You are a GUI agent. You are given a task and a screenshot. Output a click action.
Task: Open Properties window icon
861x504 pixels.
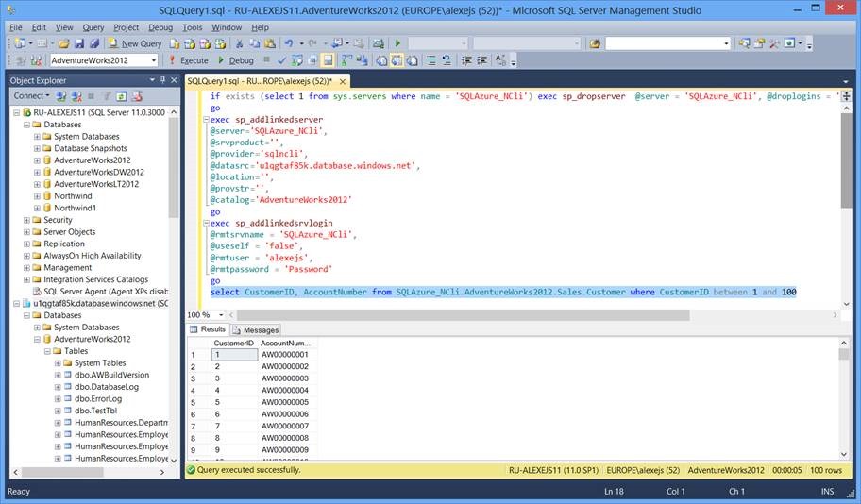759,43
